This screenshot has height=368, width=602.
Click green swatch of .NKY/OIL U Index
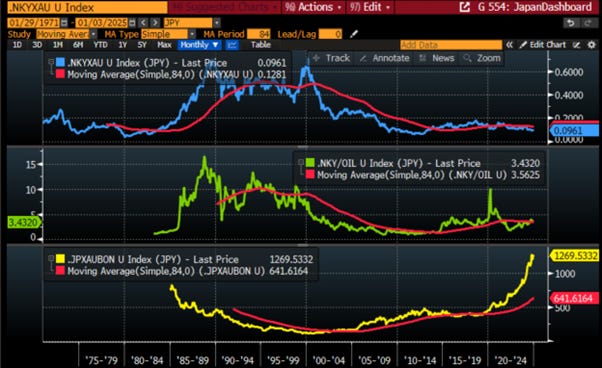pos(310,163)
